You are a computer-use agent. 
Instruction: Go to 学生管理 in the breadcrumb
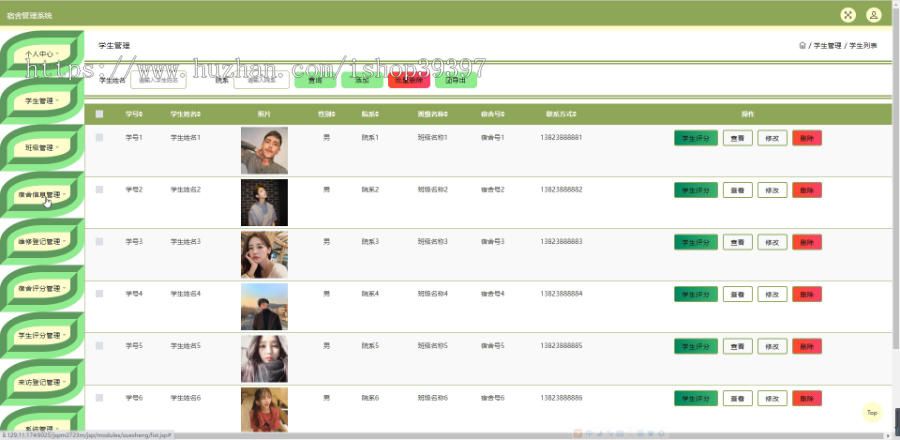pos(827,45)
